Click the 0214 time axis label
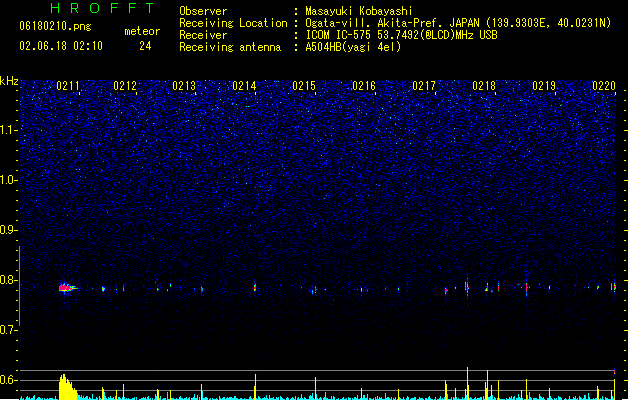The image size is (629, 400). coord(244,86)
